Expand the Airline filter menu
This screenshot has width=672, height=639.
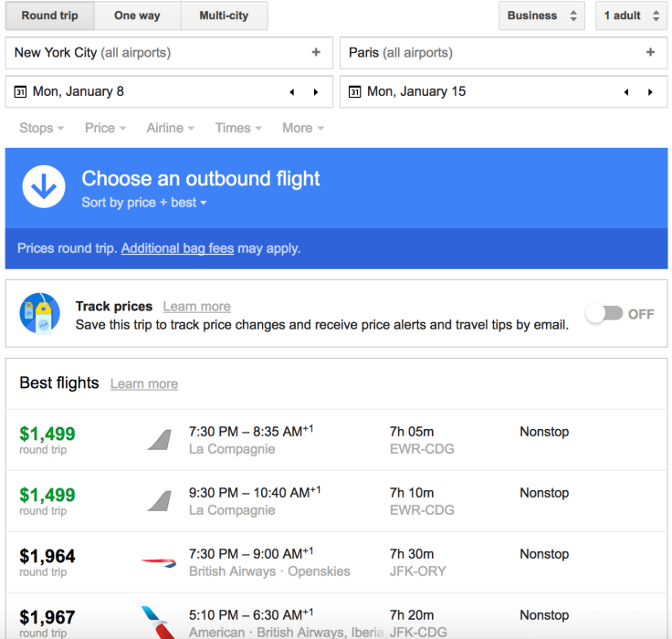point(170,128)
